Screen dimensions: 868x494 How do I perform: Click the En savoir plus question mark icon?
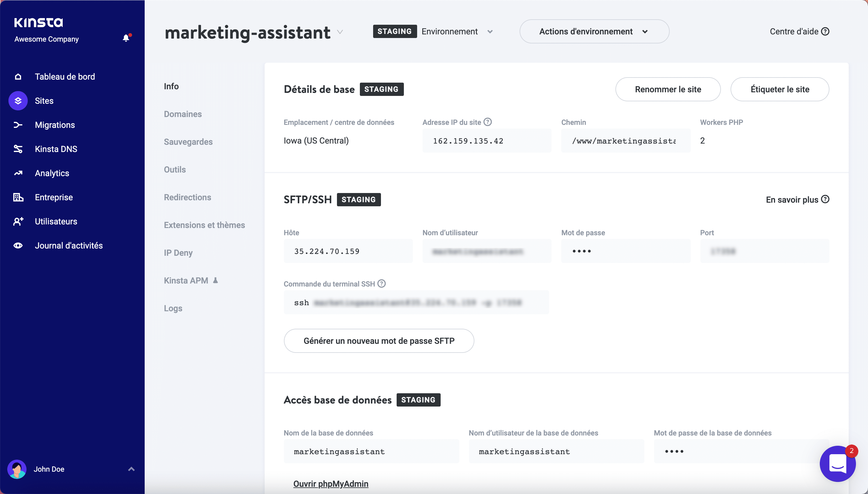825,199
